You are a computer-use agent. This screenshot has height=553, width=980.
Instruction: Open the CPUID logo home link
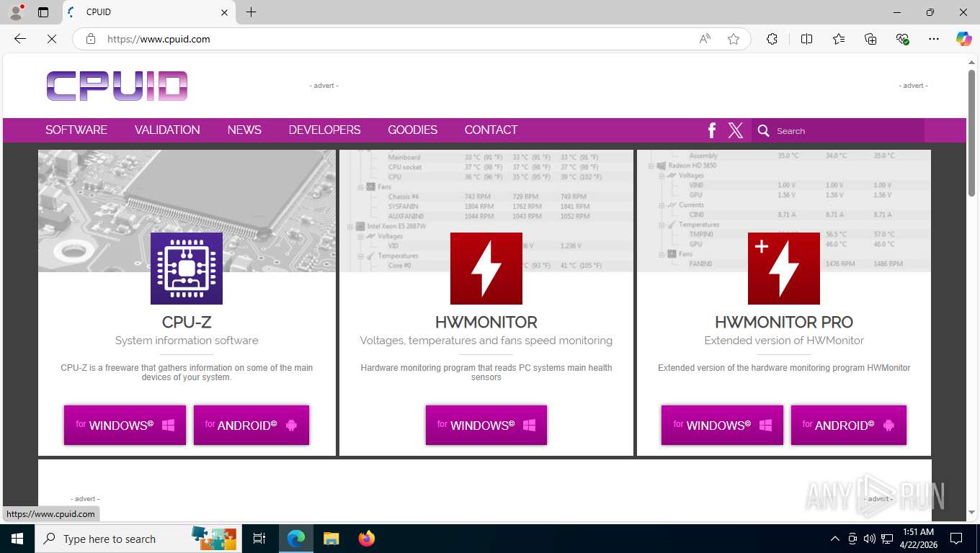tap(117, 86)
